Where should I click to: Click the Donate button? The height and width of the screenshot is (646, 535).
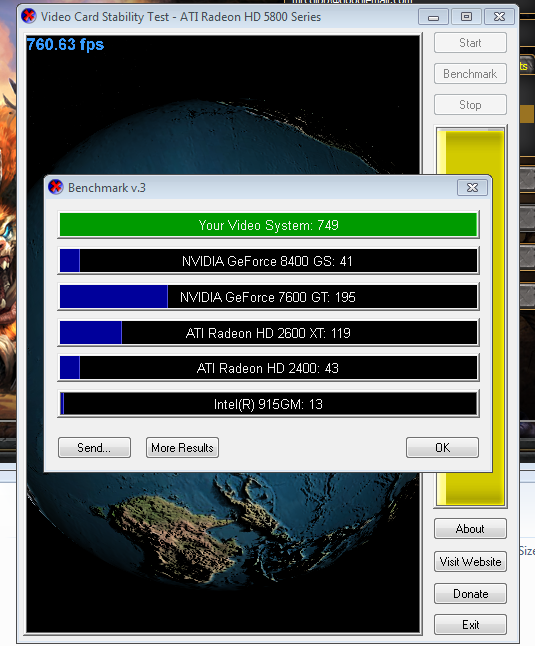(x=470, y=594)
